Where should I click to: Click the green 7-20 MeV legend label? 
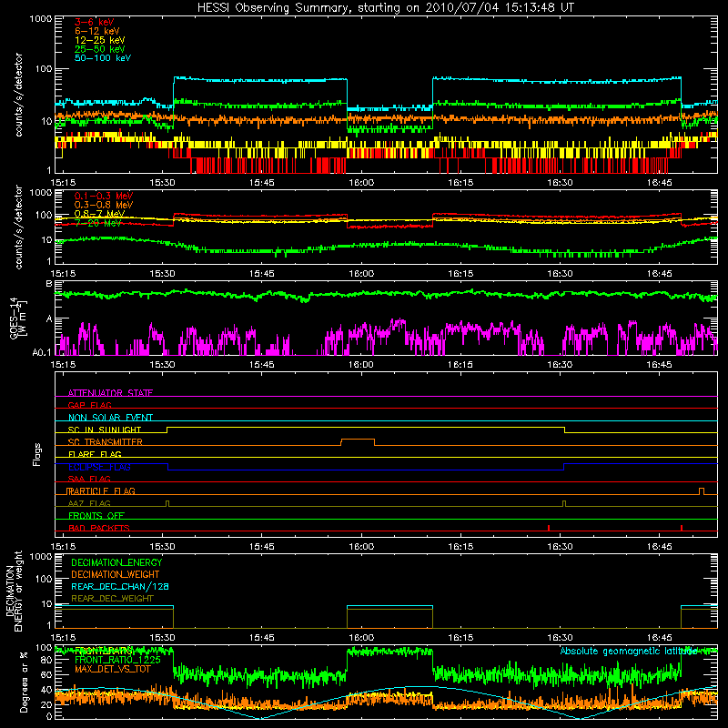click(x=97, y=223)
